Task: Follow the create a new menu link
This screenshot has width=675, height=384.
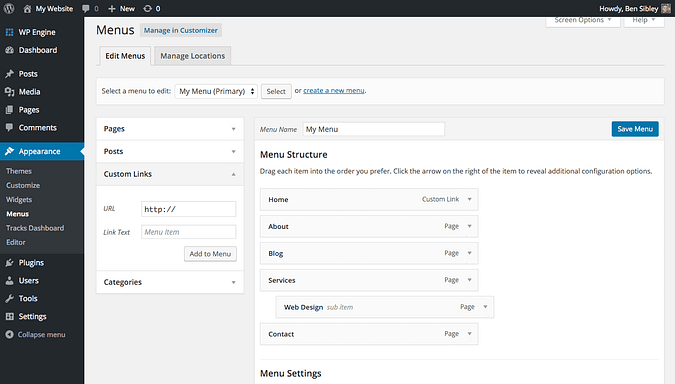Action: point(334,91)
